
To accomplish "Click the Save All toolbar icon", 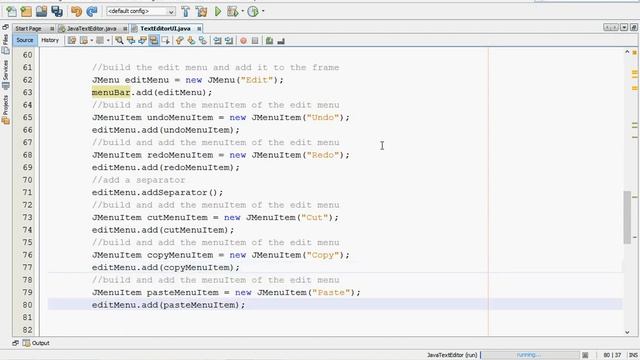I will [x=57, y=11].
